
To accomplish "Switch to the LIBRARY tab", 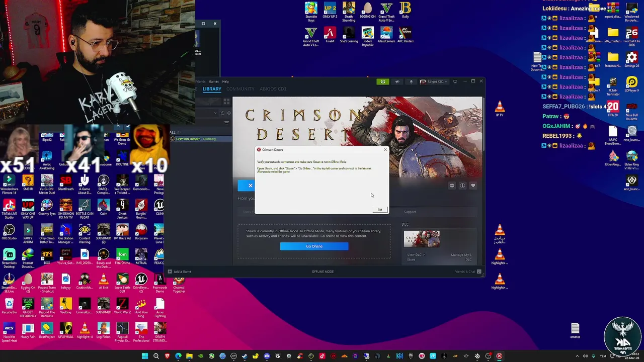I will pos(212,89).
